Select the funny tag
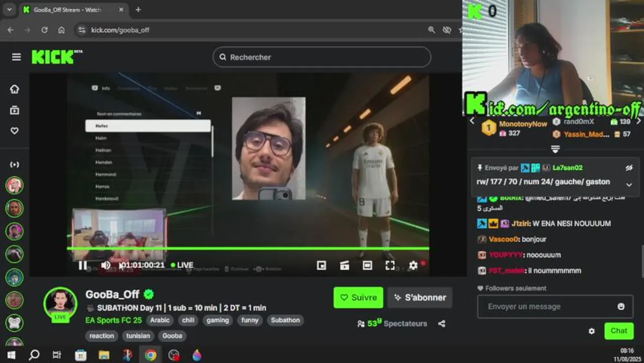The height and width of the screenshot is (363, 644). pyautogui.click(x=250, y=320)
